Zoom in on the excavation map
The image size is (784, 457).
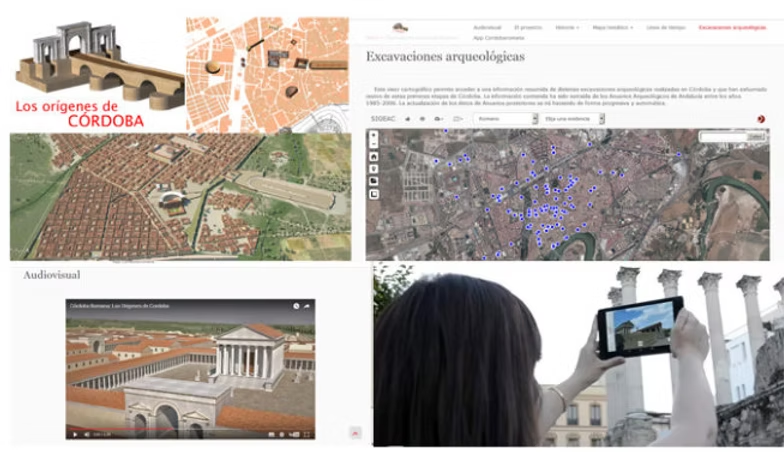[374, 133]
